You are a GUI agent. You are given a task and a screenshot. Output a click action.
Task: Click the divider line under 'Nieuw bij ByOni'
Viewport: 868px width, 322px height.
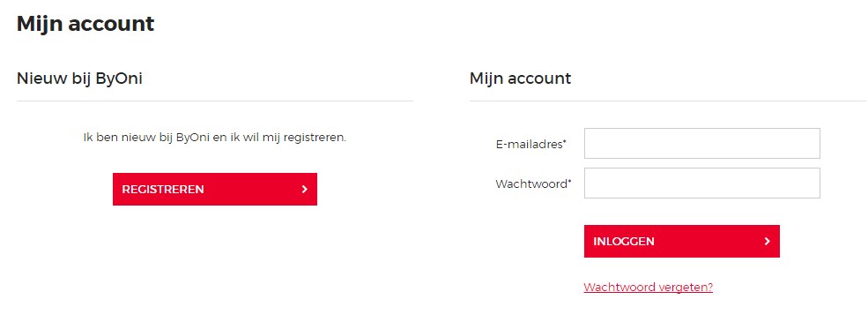(215, 101)
